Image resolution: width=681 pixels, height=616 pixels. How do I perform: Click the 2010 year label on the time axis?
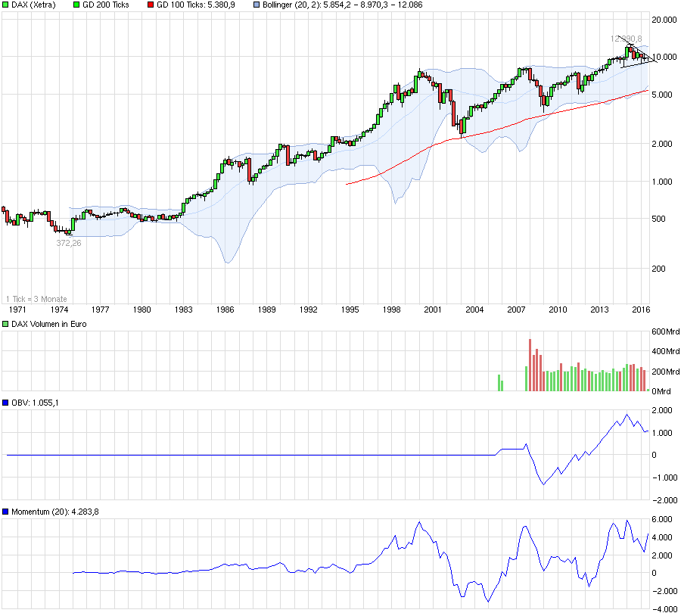pyautogui.click(x=558, y=310)
